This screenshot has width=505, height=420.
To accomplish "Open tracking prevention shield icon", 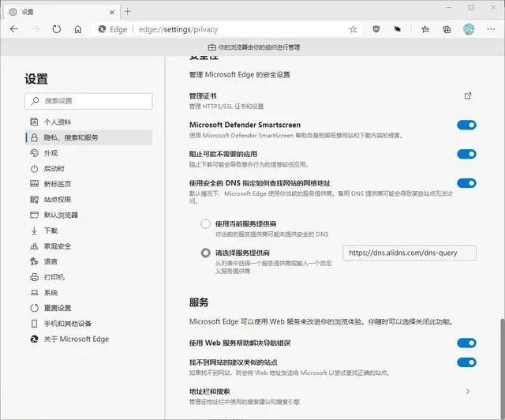I will tap(376, 29).
